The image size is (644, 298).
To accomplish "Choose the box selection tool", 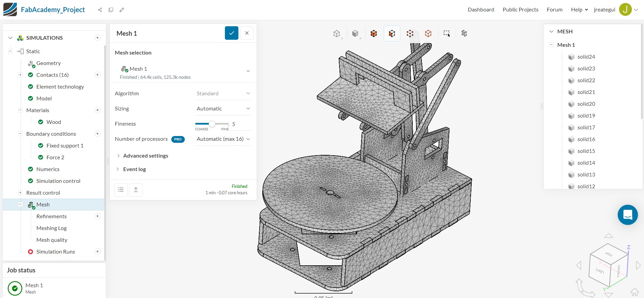I will pyautogui.click(x=447, y=33).
